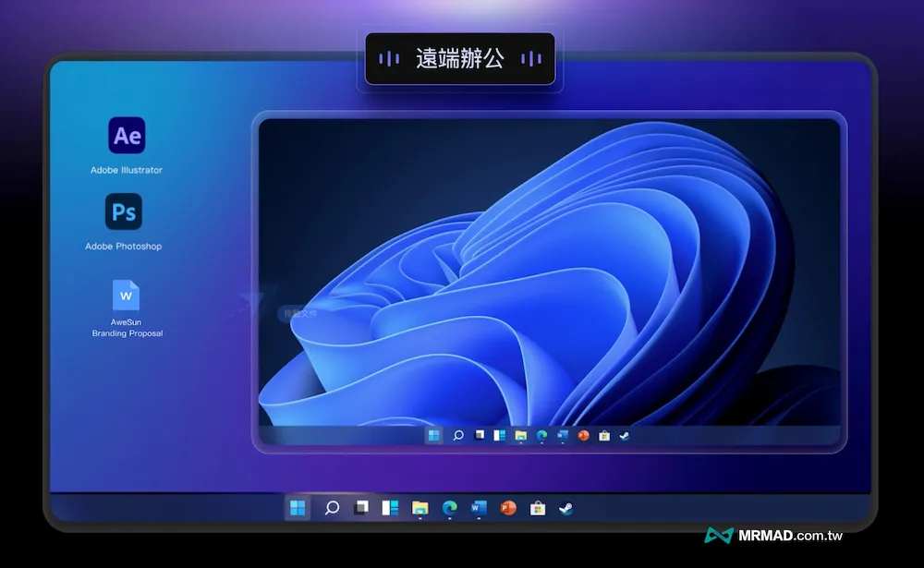This screenshot has height=568, width=924.
Task: Open Widgets on the outer taskbar
Action: [390, 507]
